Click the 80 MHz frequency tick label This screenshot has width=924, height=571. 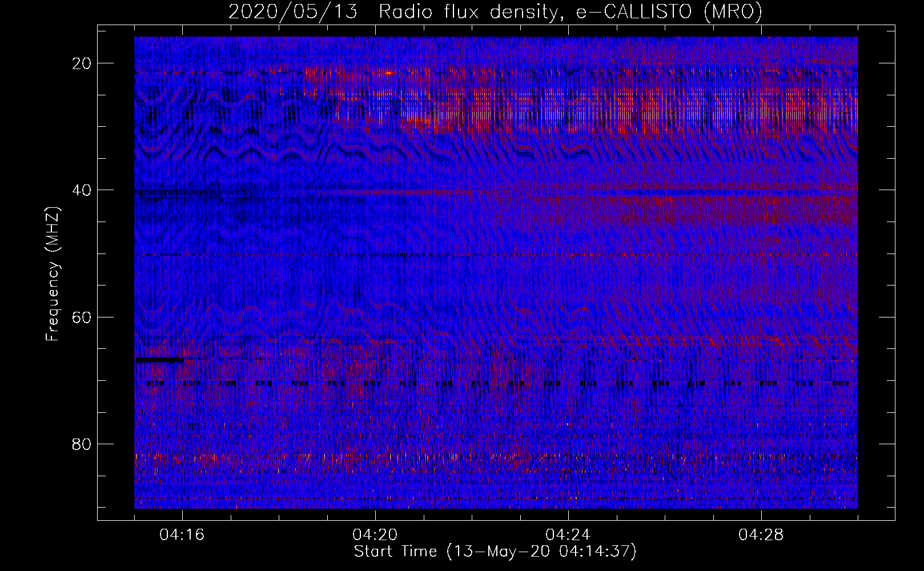click(82, 444)
